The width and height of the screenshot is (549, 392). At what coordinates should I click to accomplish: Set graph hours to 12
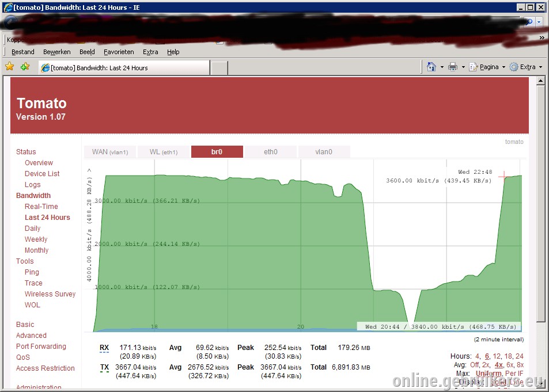(x=497, y=356)
